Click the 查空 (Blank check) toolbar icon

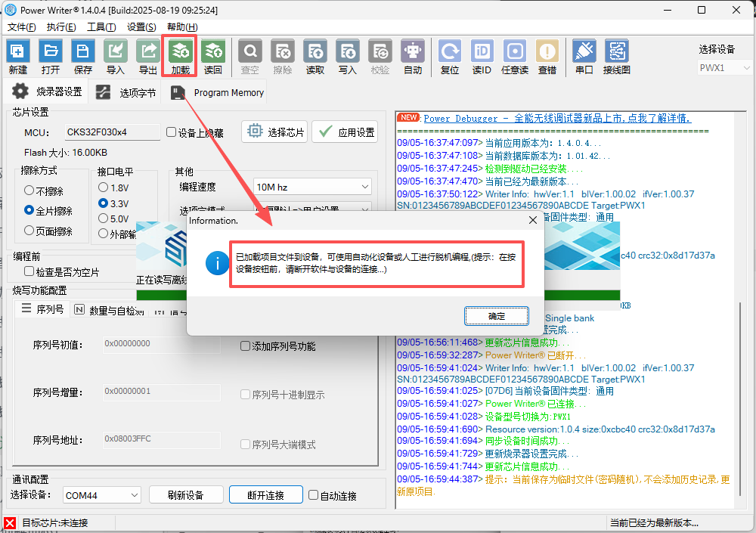(249, 57)
